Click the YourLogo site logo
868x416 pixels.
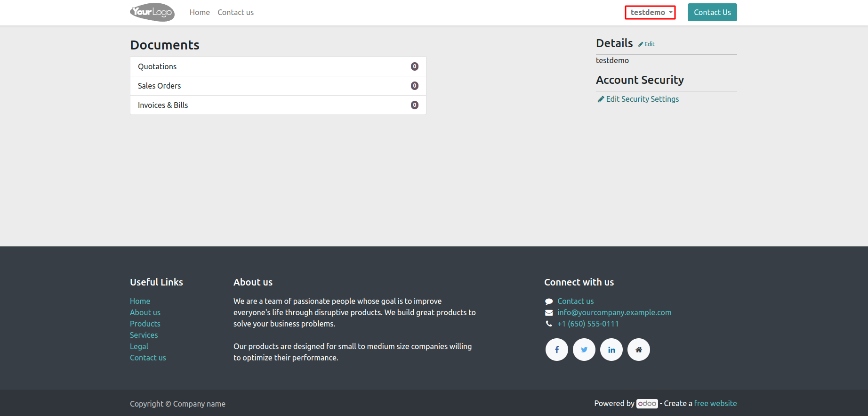pos(152,12)
